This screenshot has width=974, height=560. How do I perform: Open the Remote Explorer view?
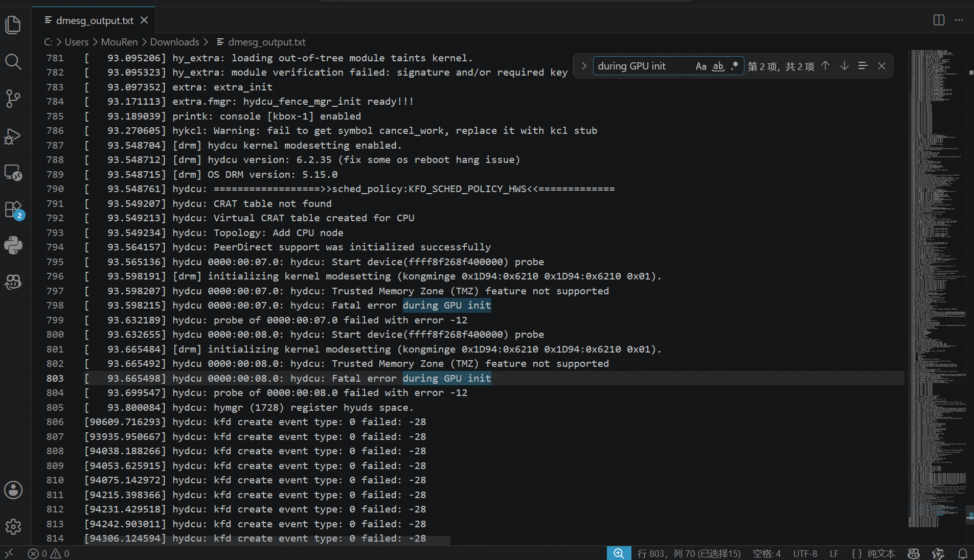(x=13, y=173)
